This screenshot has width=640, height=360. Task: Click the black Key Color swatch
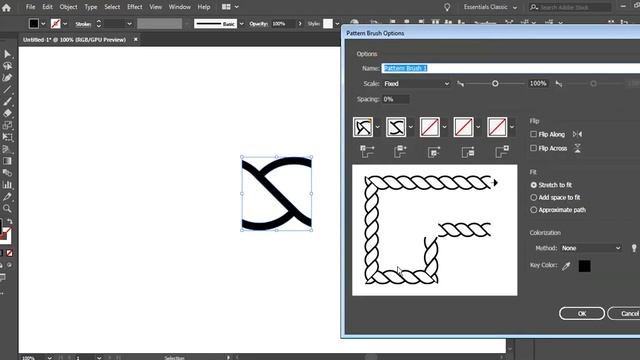click(584, 266)
